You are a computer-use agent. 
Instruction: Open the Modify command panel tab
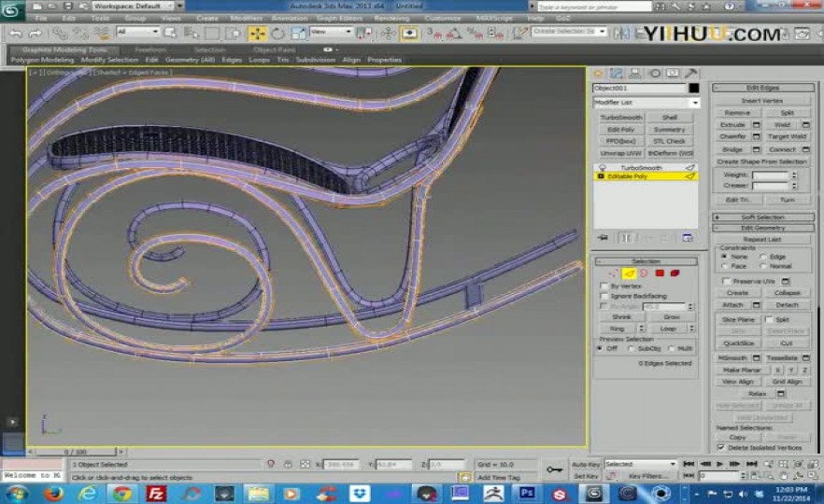pyautogui.click(x=617, y=74)
